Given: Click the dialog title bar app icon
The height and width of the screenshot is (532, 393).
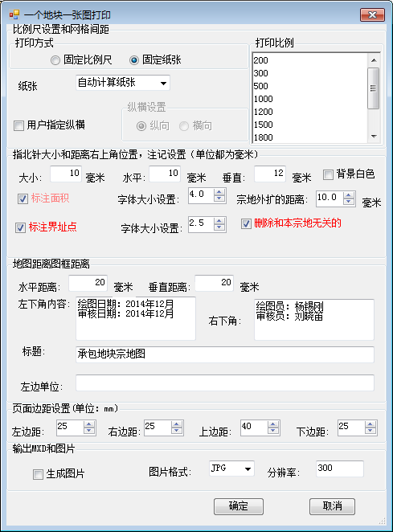Looking at the screenshot, I should [14, 15].
